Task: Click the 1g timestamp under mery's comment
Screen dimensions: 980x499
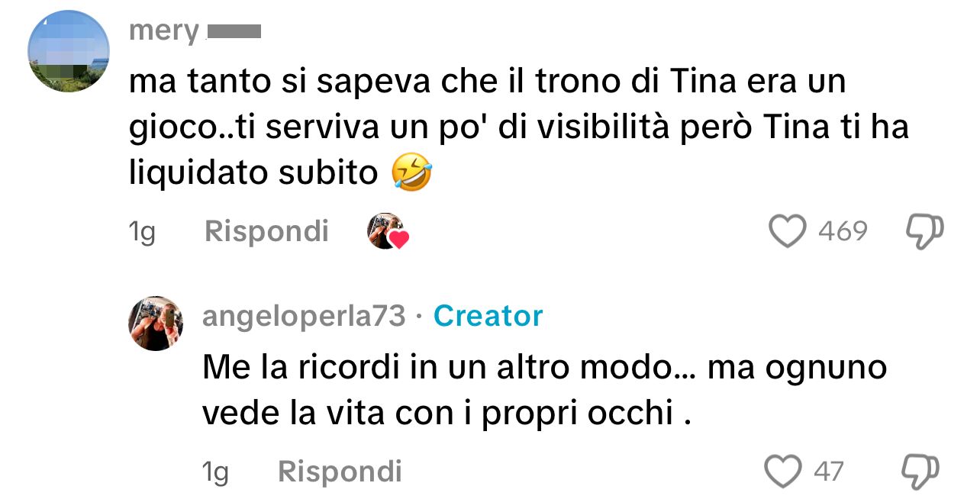Action: click(x=142, y=232)
